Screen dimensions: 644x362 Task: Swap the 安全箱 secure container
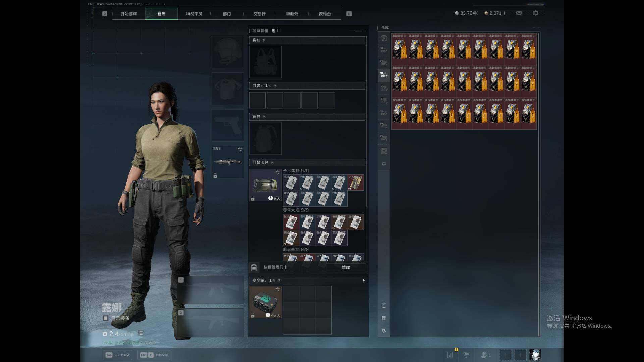277,289
